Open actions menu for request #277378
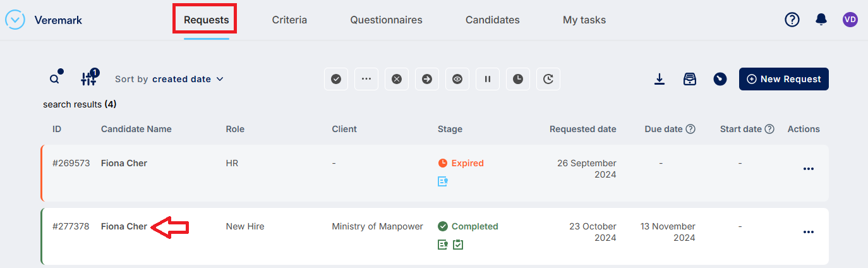The height and width of the screenshot is (268, 868). point(808,232)
